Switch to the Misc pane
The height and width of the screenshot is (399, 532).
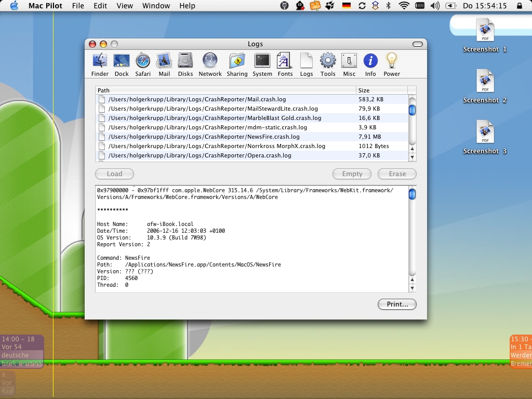pyautogui.click(x=349, y=64)
